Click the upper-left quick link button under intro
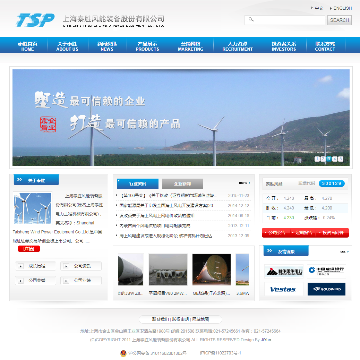The width and height of the screenshot is (360, 360). pos(36,266)
